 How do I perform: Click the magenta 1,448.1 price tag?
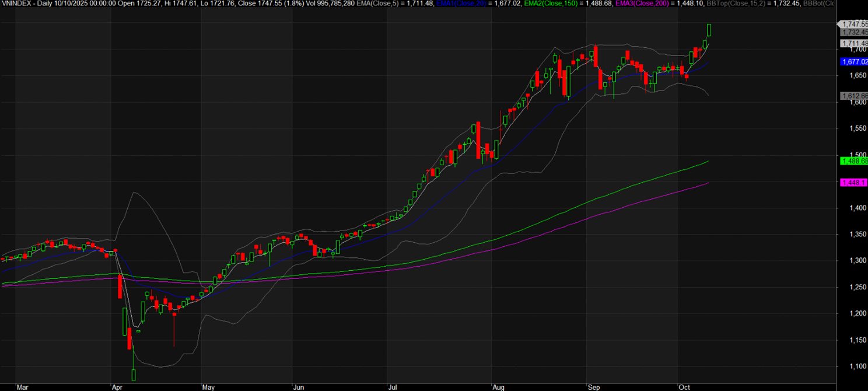tap(853, 183)
